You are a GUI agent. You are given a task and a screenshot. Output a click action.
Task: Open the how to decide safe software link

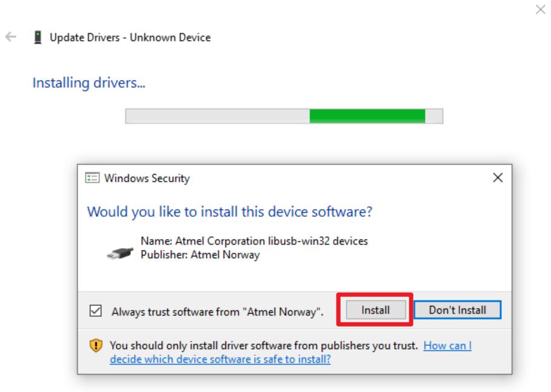click(220, 359)
